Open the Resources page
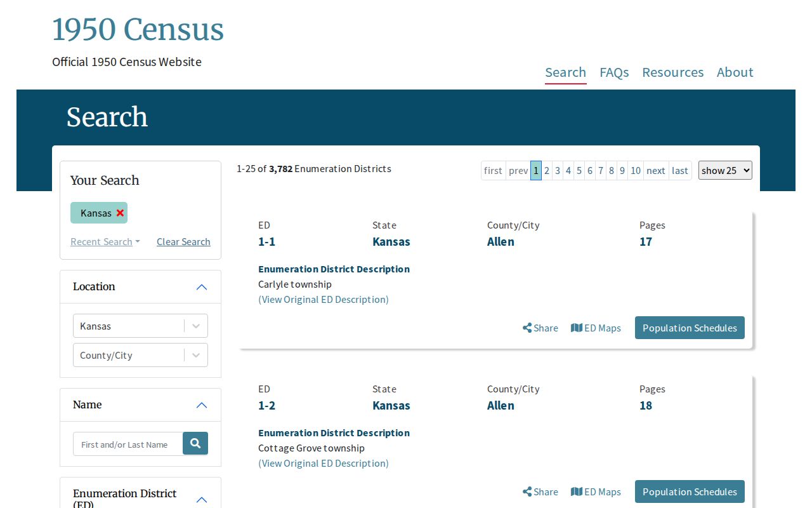The width and height of the screenshot is (812, 508). (672, 72)
